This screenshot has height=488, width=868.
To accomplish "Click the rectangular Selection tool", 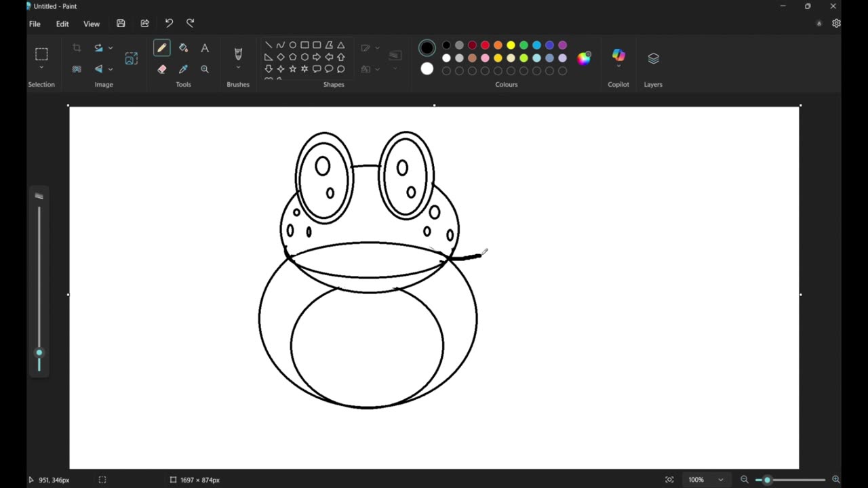I will [41, 54].
